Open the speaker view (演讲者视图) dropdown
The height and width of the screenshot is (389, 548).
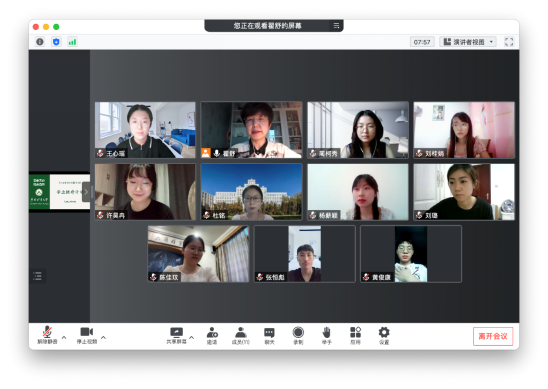468,42
